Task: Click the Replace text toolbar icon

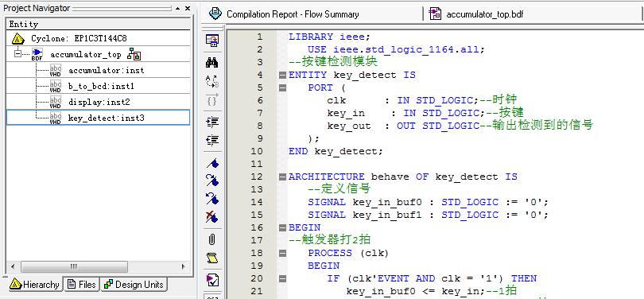Action: (x=212, y=81)
